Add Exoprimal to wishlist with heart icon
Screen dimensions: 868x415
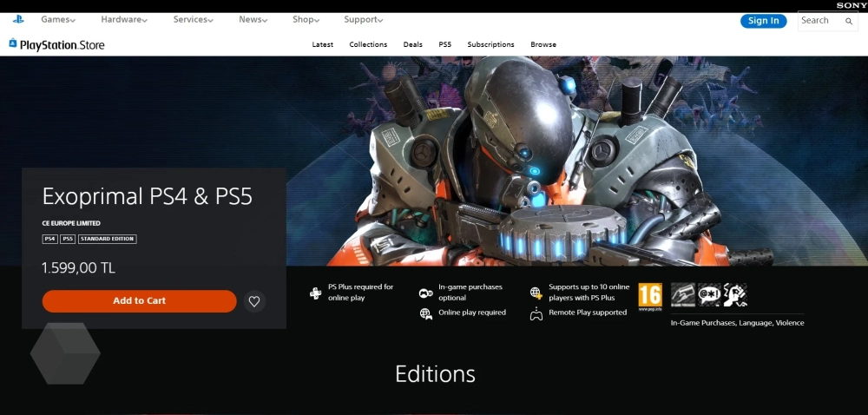(x=254, y=301)
